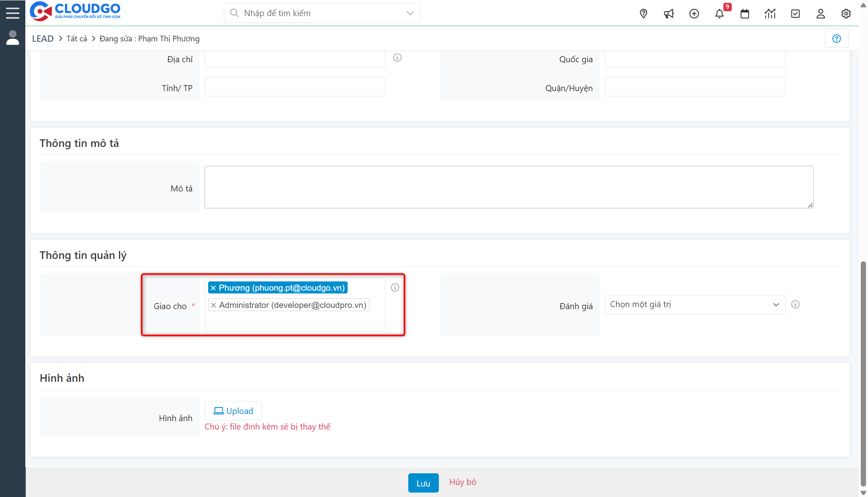Open the settings gear icon
The width and height of the screenshot is (868, 497).
(x=846, y=14)
